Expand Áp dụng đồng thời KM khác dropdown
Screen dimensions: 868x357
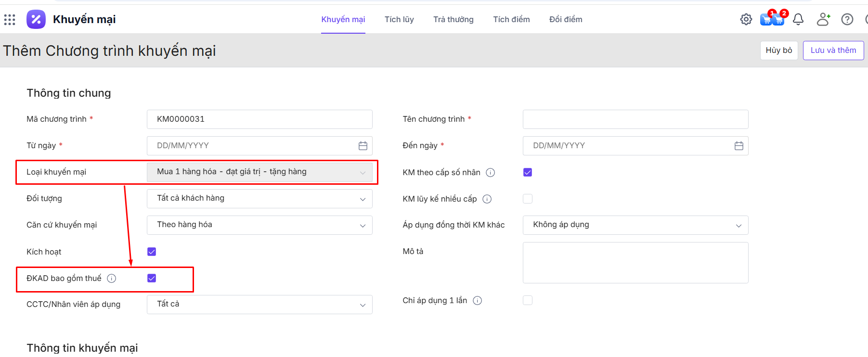[635, 225]
